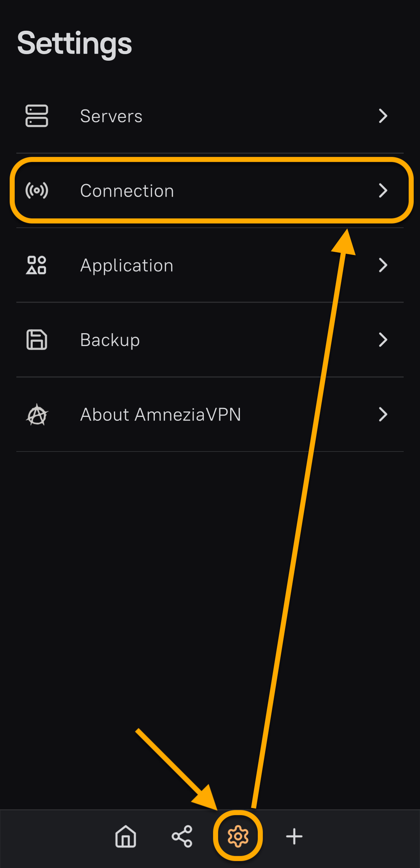Screen dimensions: 420x868
Task: Click the Settings page title
Action: [x=75, y=44]
